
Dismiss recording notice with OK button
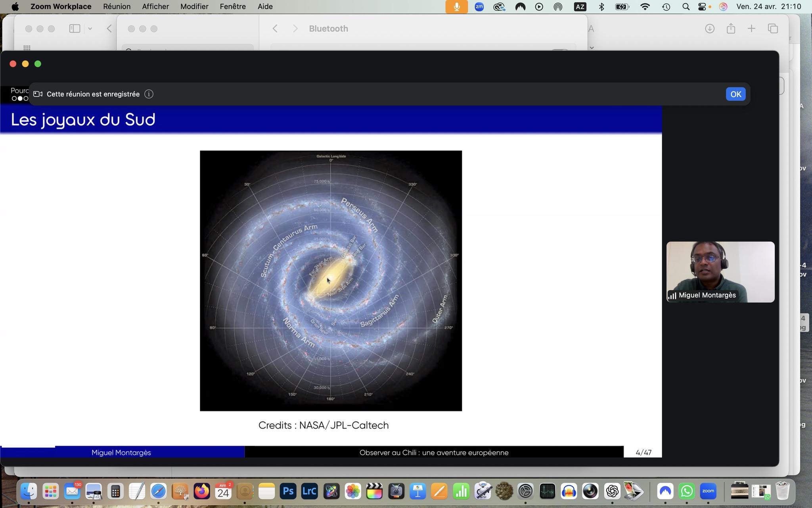click(735, 94)
